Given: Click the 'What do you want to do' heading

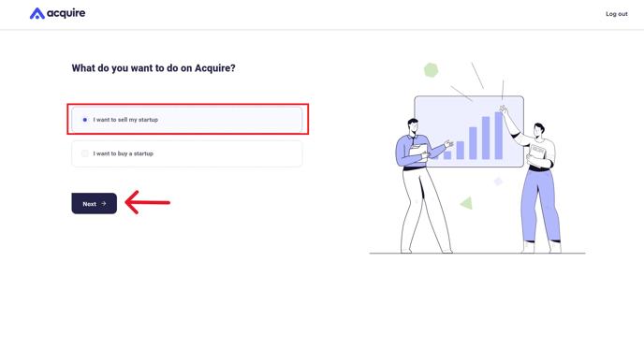Looking at the screenshot, I should click(x=154, y=68).
